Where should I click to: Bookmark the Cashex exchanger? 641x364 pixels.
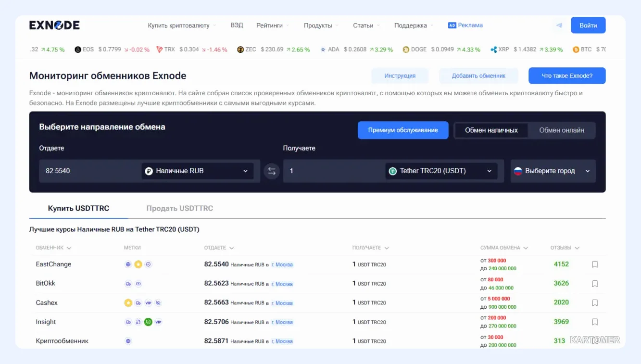tap(595, 303)
